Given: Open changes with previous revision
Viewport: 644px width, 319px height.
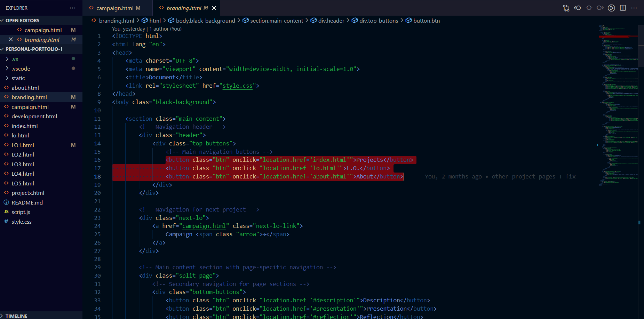Looking at the screenshot, I should point(578,8).
